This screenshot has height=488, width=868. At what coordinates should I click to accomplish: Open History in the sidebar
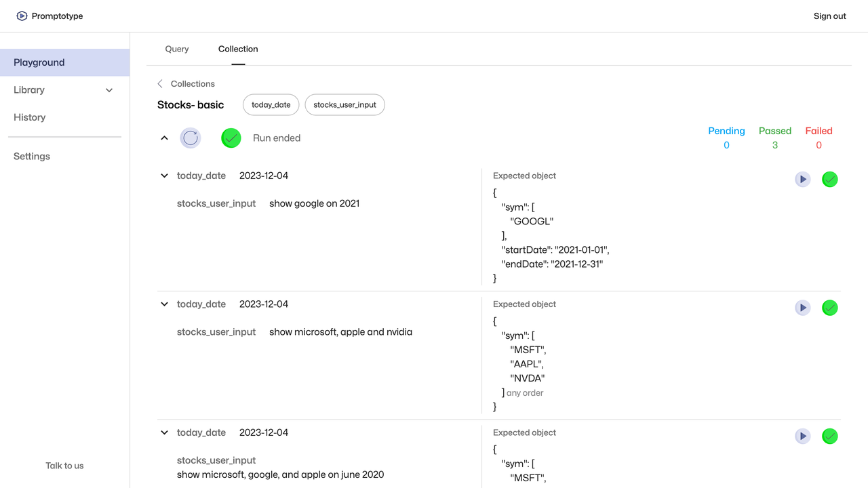click(x=64, y=117)
